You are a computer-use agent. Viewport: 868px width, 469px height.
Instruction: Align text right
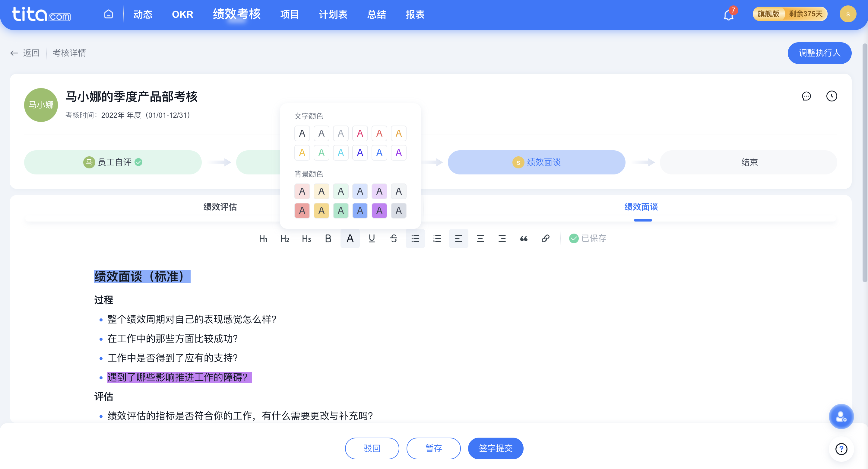(x=502, y=239)
